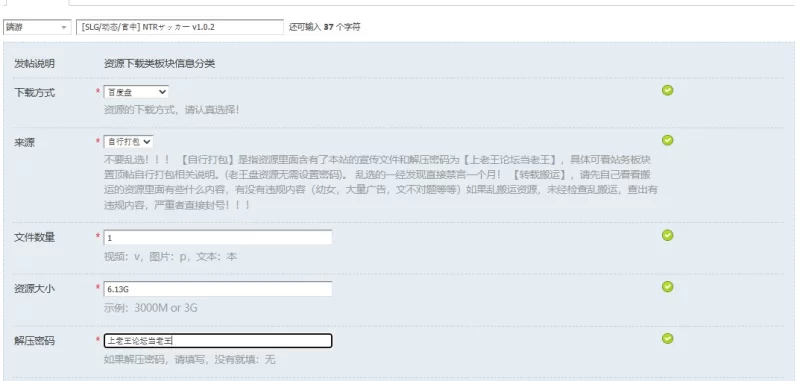Click the 不要乱选 warning paragraph under 来源
The width and height of the screenshot is (800, 381).
pyautogui.click(x=381, y=182)
